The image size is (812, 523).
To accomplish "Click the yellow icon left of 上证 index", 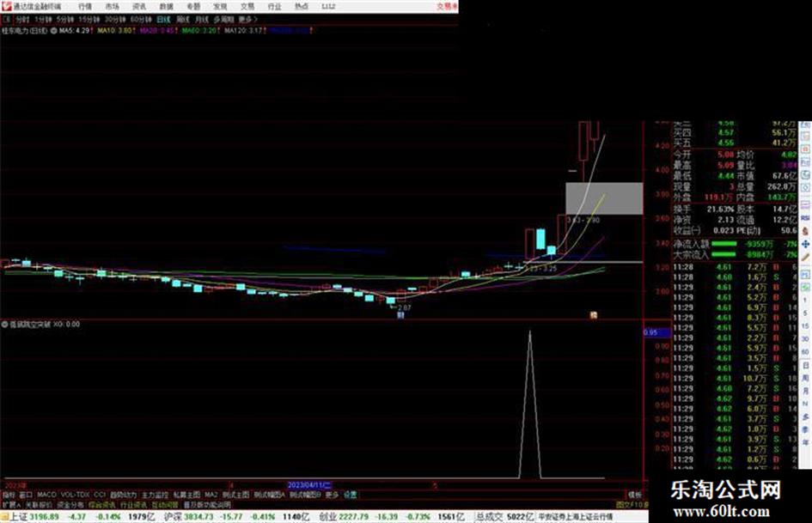I will click(4, 517).
